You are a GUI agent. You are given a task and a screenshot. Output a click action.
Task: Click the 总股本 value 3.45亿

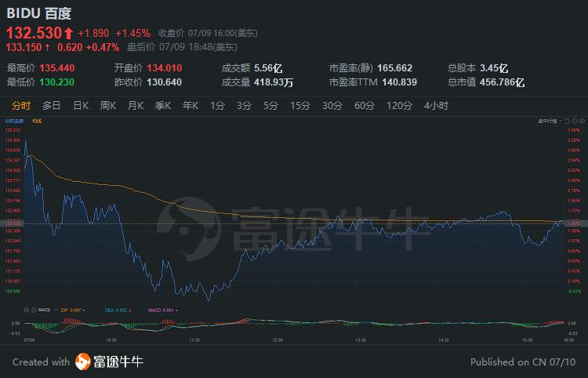pyautogui.click(x=494, y=68)
